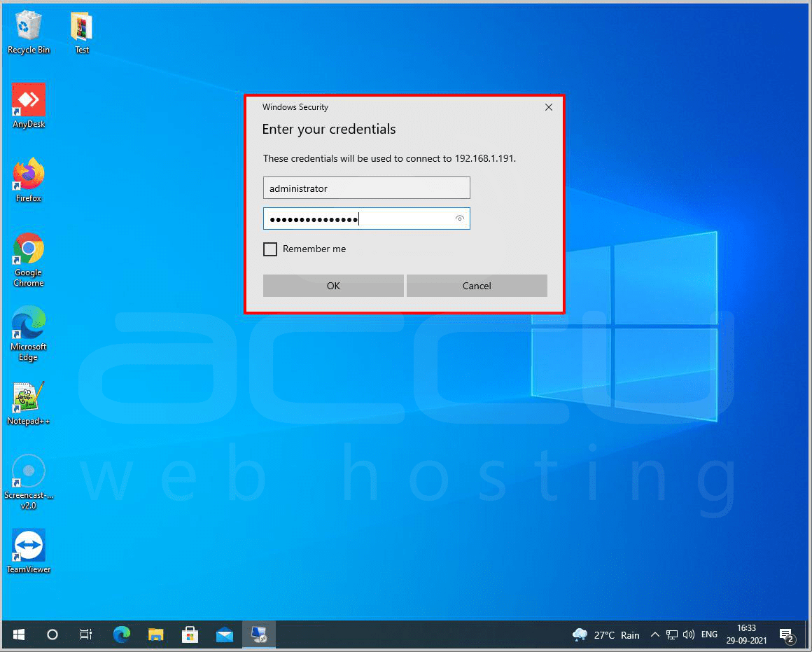Cancel the credentials dialog
Screen dimensions: 812x652
(477, 286)
